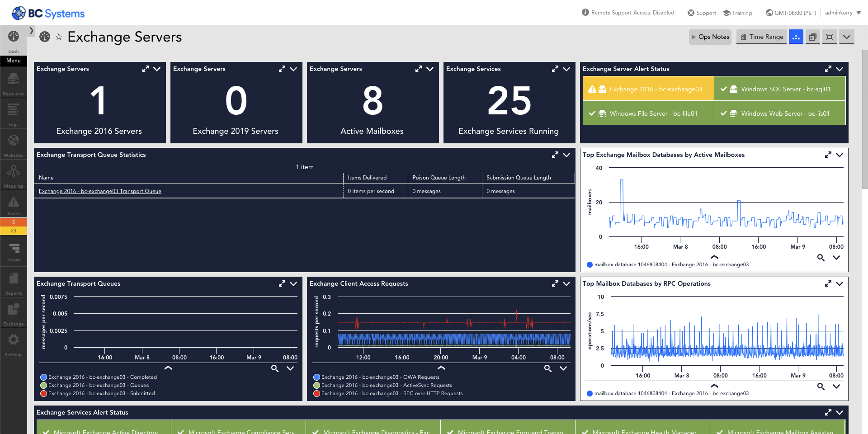Zoom the Exchange Client Access Requests graph
Viewport: 868px width, 434px height.
tap(548, 368)
